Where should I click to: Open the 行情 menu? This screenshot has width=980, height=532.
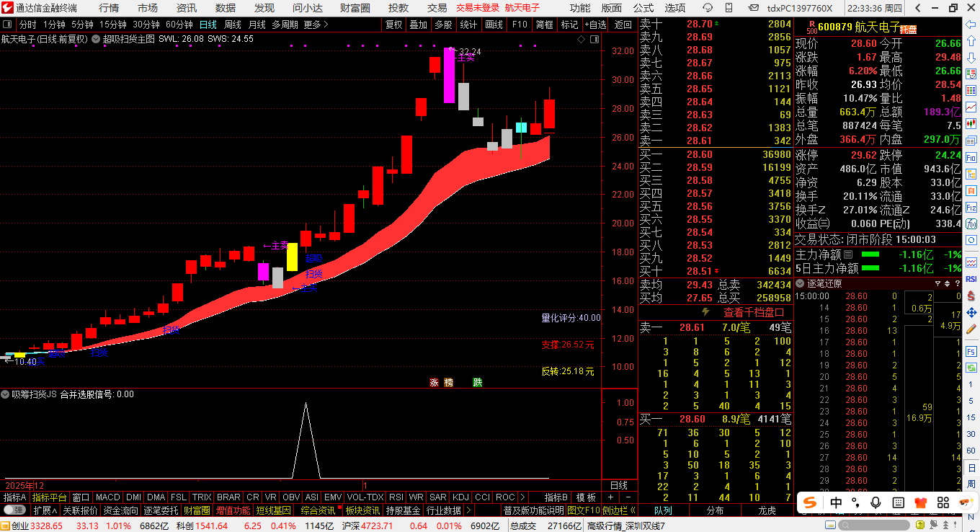[110, 8]
